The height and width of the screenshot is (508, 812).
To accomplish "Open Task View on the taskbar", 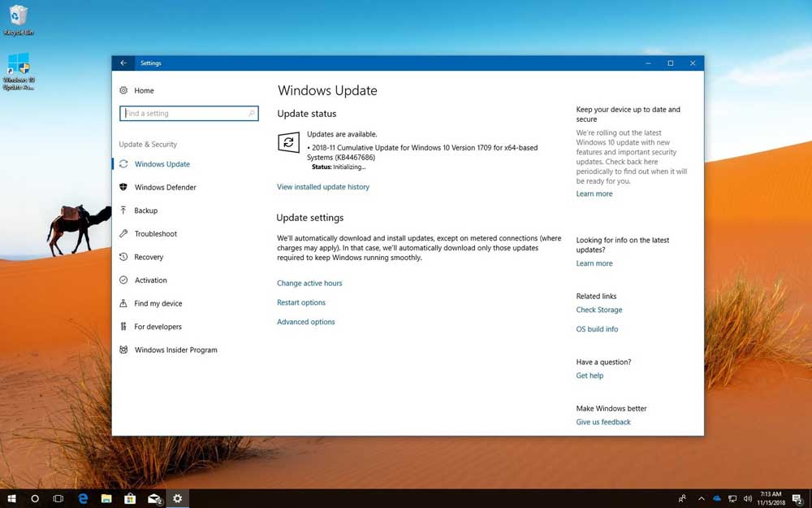I will (58, 499).
